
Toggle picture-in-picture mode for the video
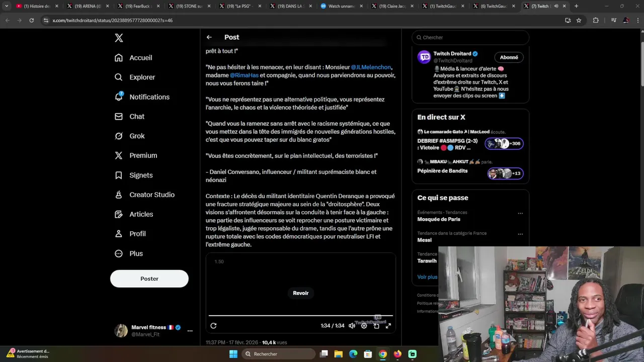tap(376, 326)
